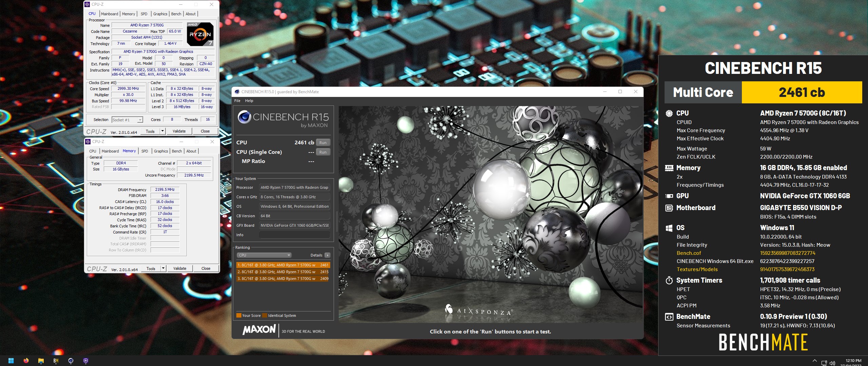Viewport: 868px width, 366px height.
Task: Click the yellow 2461 cb score box
Action: 802,92
